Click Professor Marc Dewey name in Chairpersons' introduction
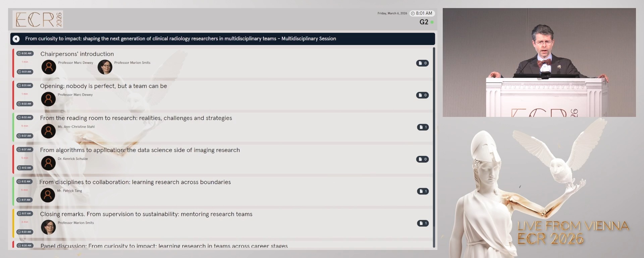The width and height of the screenshot is (644, 258). pos(75,63)
